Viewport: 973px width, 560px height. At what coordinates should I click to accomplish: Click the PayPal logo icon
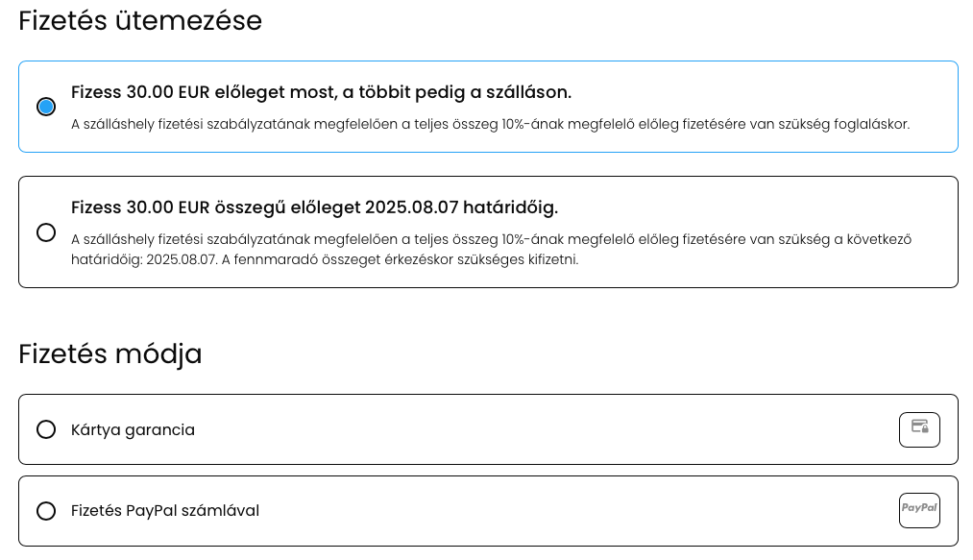coord(919,510)
